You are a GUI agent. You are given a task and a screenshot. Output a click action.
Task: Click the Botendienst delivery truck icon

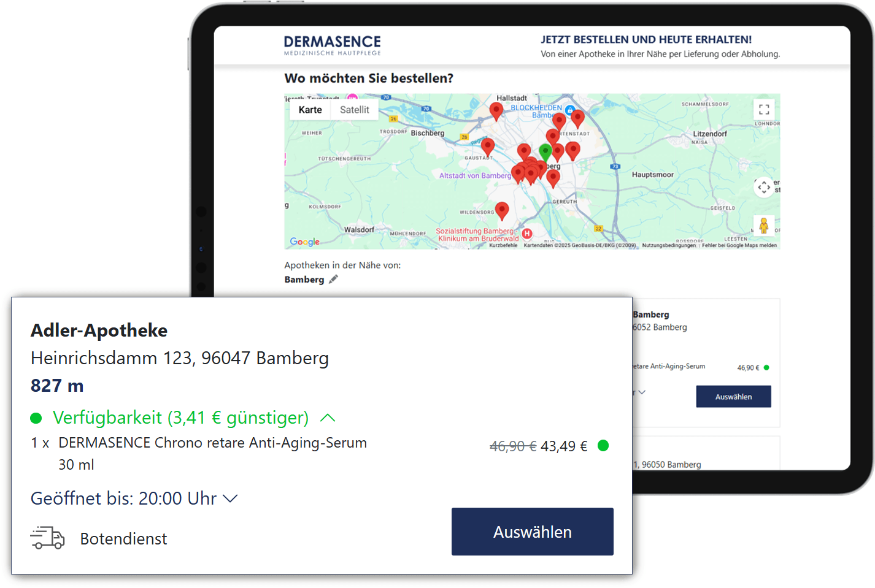(47, 538)
